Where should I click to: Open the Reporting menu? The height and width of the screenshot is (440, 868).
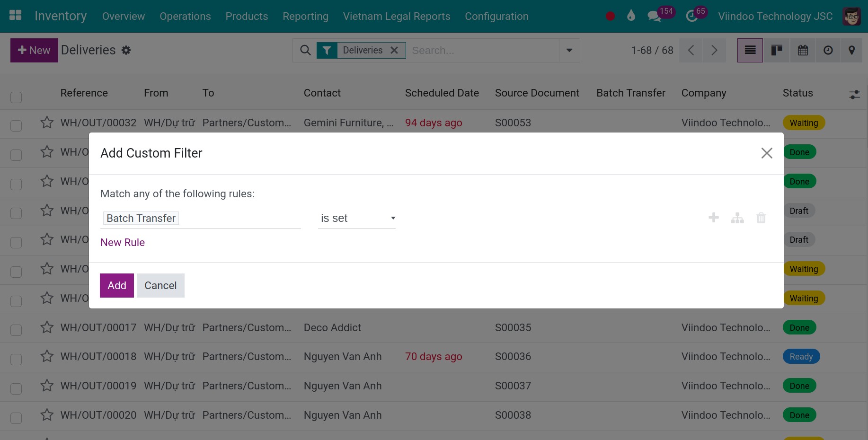pos(305,16)
